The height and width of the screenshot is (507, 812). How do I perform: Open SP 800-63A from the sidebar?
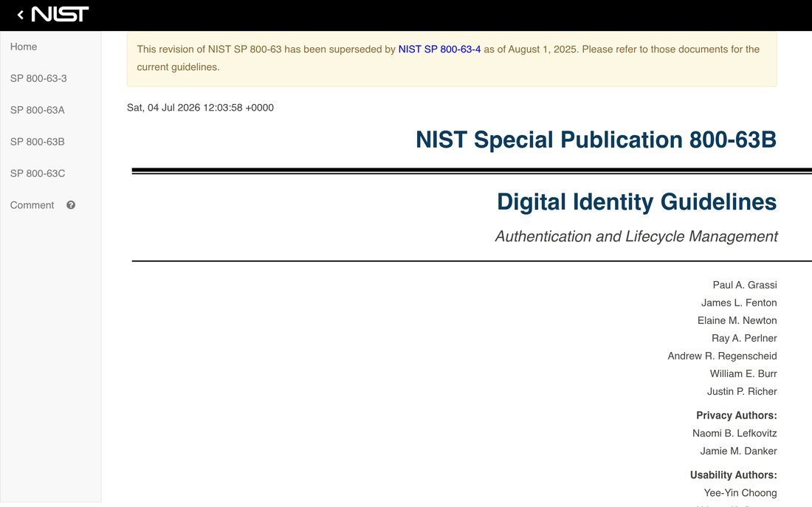(38, 110)
